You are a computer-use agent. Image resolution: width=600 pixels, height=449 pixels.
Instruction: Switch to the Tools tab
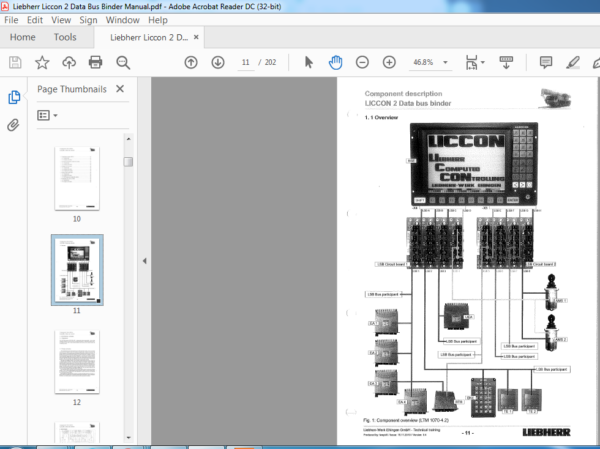point(65,37)
